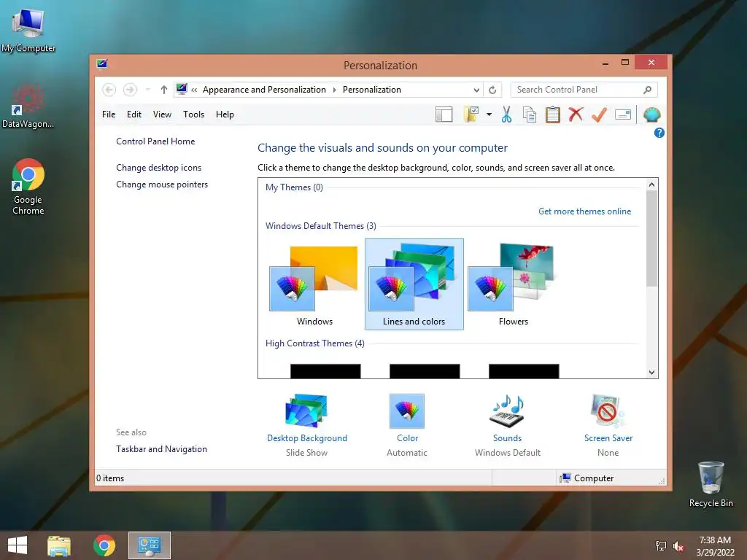The height and width of the screenshot is (560, 747).
Task: Select the Flowers theme
Action: [x=513, y=285]
